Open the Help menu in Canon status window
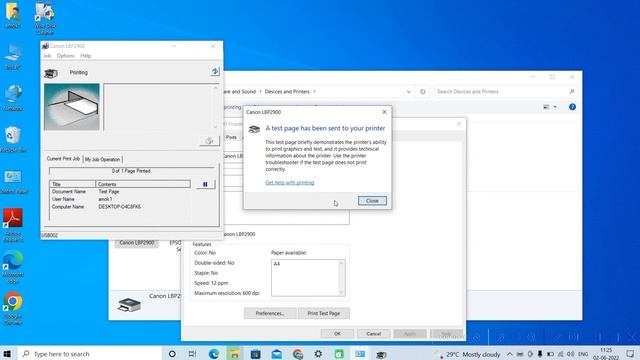The height and width of the screenshot is (360, 640). click(x=86, y=56)
